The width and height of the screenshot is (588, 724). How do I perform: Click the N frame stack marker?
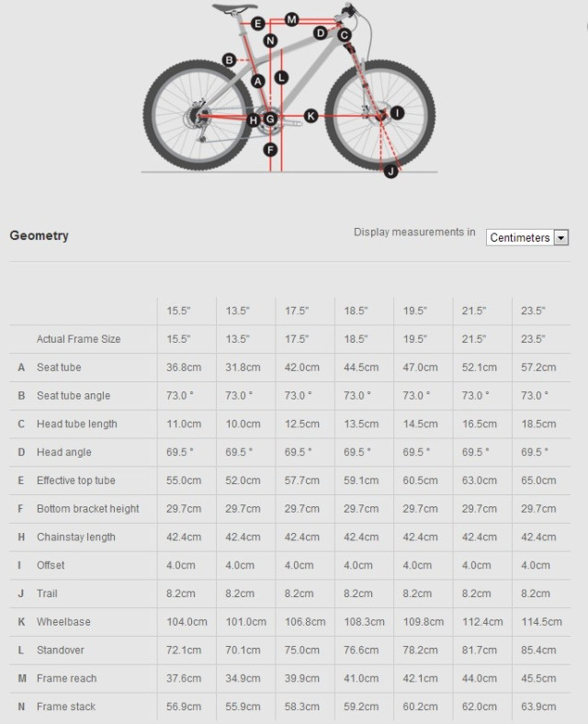pyautogui.click(x=270, y=40)
